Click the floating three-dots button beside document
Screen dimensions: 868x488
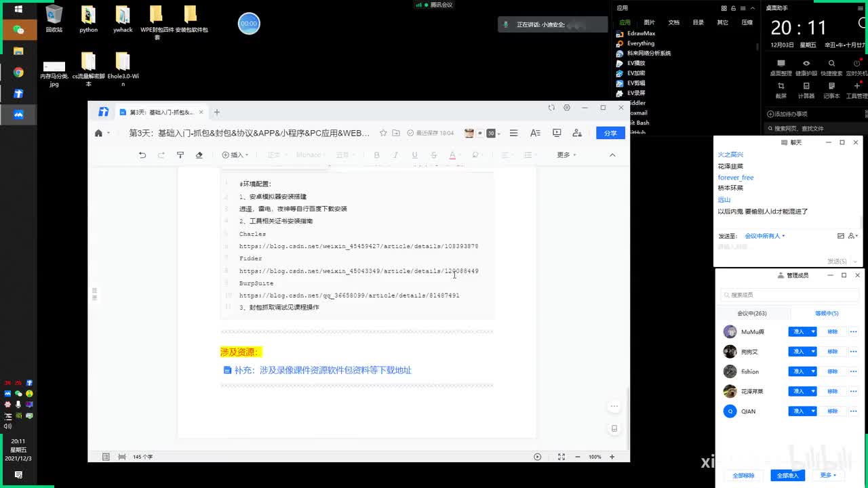tap(614, 407)
